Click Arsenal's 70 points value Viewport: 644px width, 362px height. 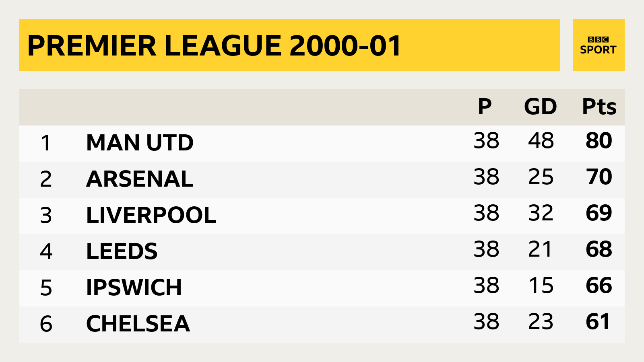point(599,177)
